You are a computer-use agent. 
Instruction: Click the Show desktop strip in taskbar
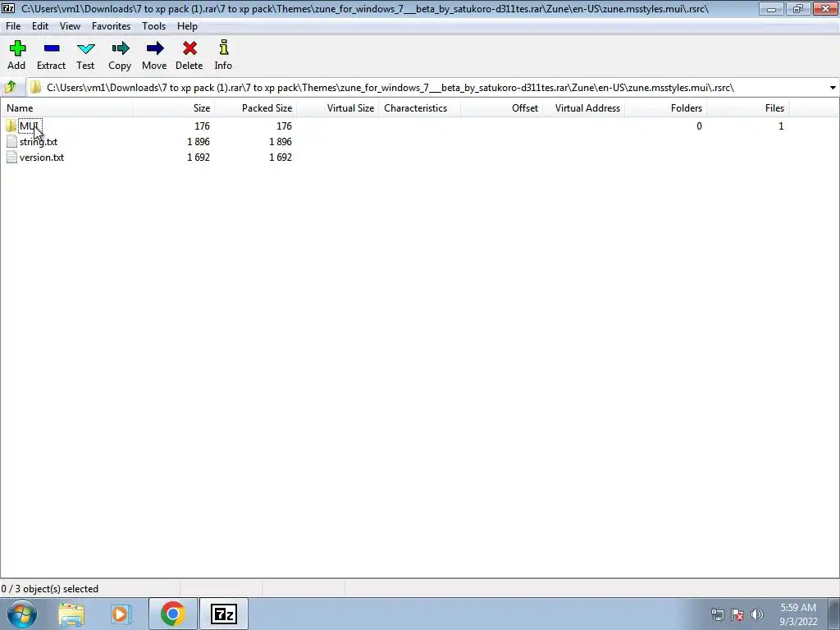[x=834, y=614]
